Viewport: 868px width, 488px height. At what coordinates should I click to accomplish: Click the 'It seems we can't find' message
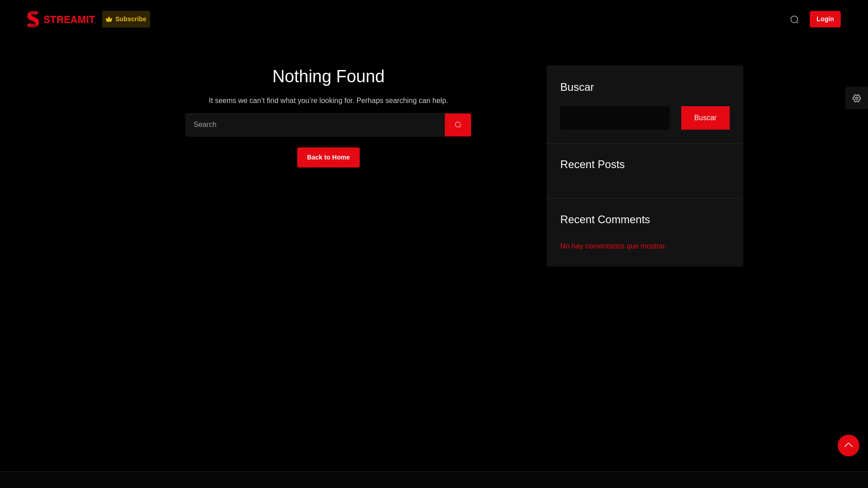pyautogui.click(x=328, y=101)
